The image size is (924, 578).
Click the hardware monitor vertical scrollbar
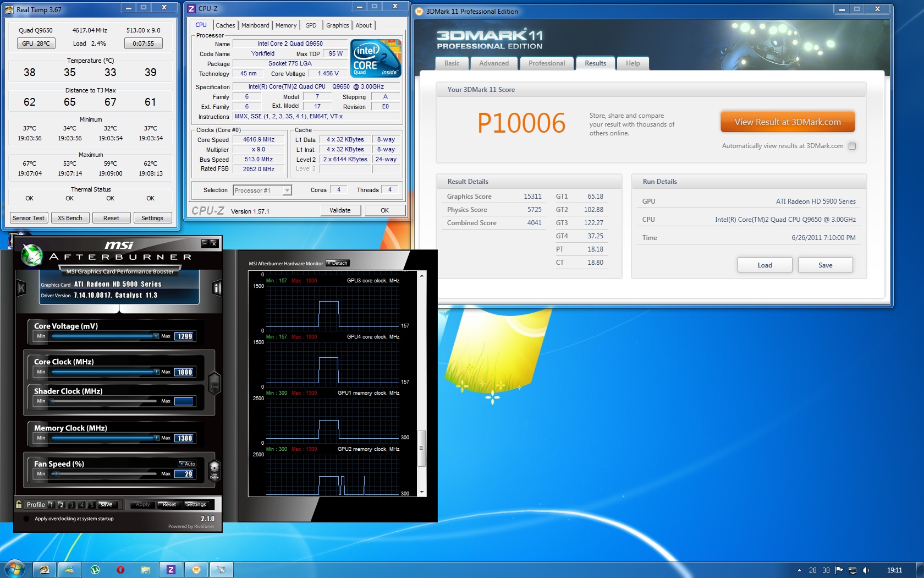click(422, 384)
